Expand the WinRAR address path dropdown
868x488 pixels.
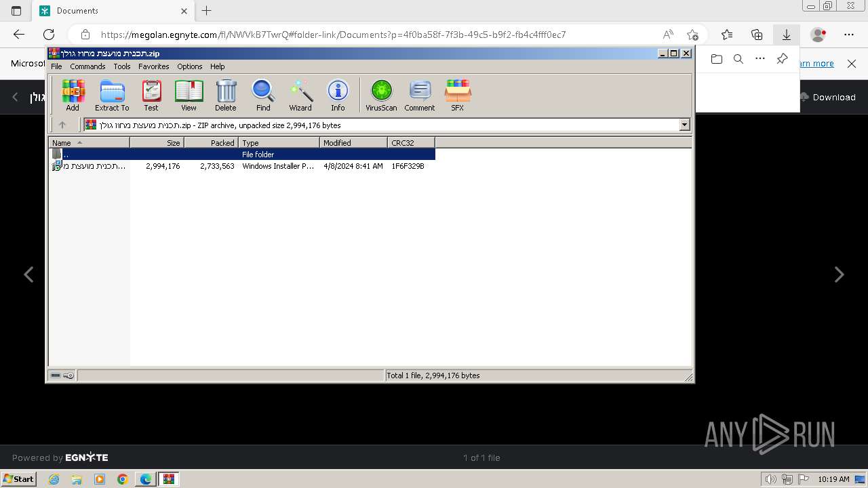coord(684,125)
